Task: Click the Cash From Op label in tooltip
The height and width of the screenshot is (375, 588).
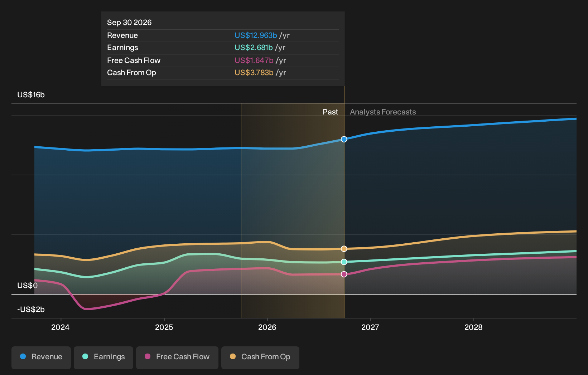Action: (132, 73)
